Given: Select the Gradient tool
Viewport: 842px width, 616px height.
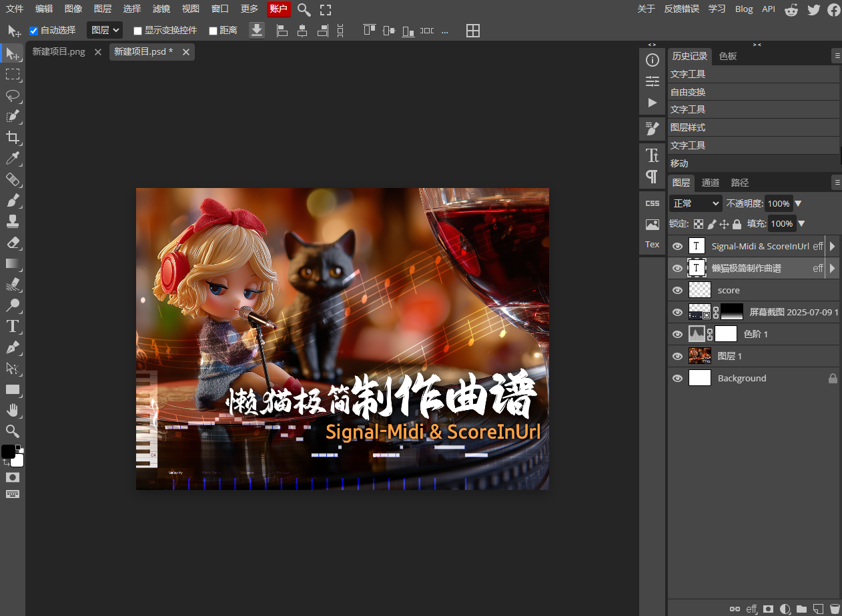Looking at the screenshot, I should 13,263.
